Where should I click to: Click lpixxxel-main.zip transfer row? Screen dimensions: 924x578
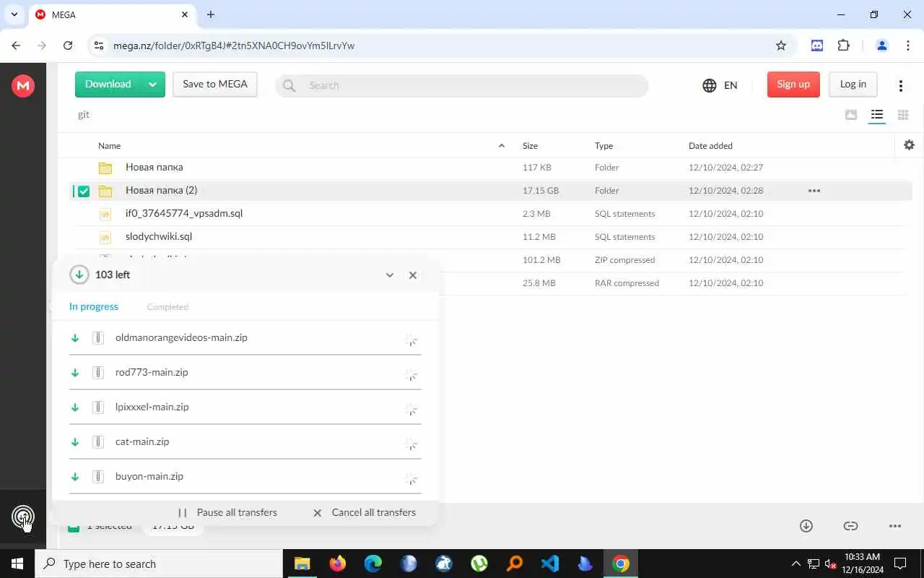pyautogui.click(x=245, y=407)
